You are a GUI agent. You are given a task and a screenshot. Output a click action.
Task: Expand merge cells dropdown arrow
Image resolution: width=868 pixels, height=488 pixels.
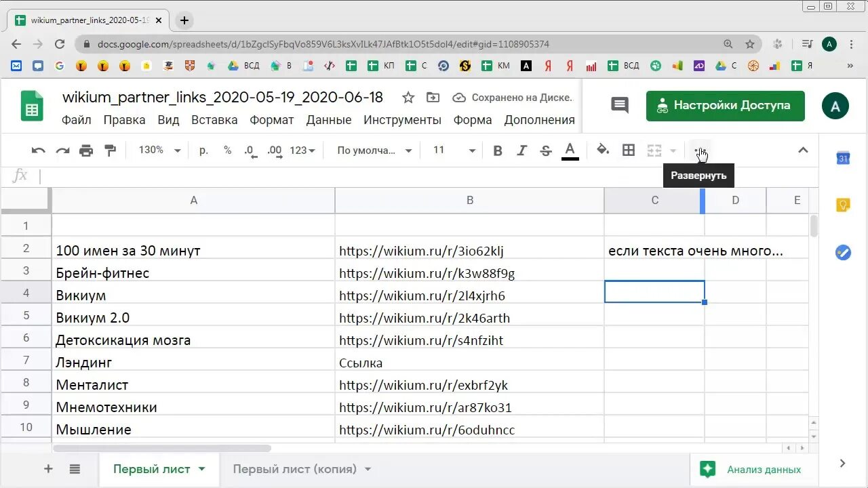pos(673,150)
